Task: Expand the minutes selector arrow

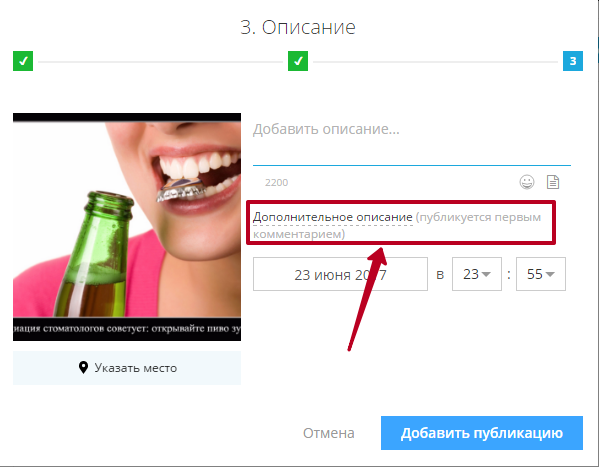Action: [x=550, y=274]
